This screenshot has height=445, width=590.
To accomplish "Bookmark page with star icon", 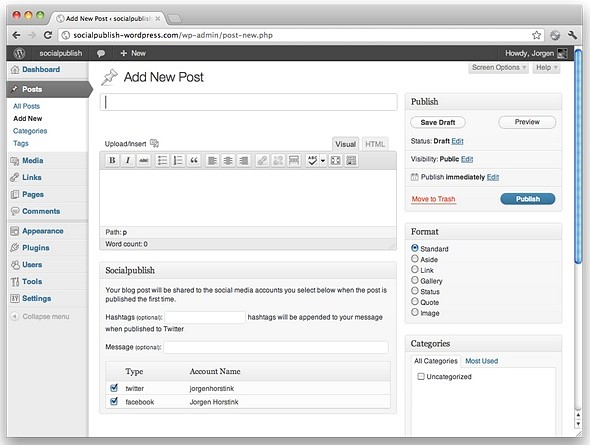I will pos(537,35).
